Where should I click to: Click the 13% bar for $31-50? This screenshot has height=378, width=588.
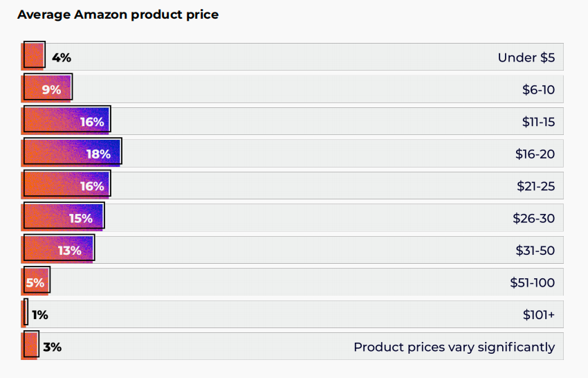(58, 250)
